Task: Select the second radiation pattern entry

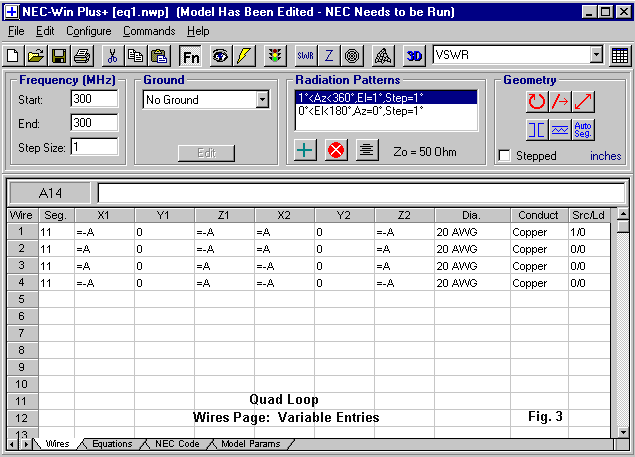Action: 361,110
